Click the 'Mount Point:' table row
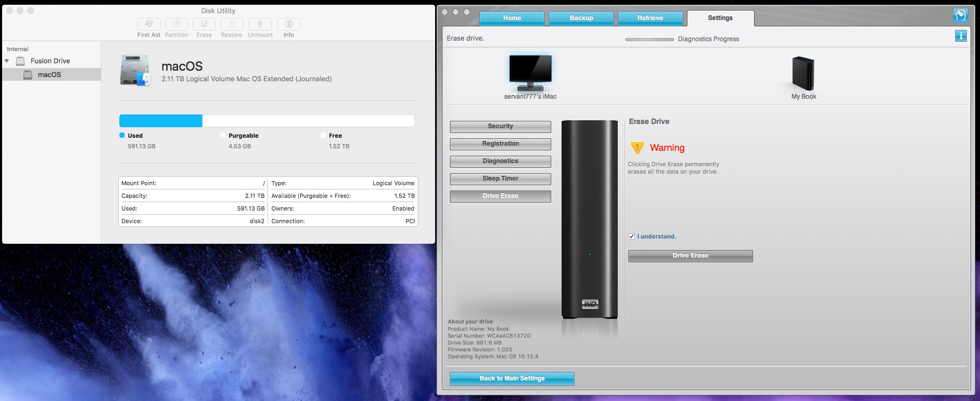 click(193, 183)
